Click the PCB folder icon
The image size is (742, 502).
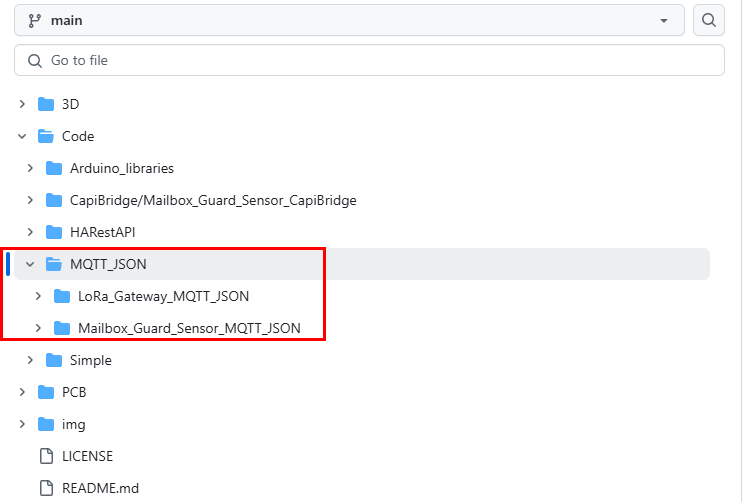(x=46, y=392)
